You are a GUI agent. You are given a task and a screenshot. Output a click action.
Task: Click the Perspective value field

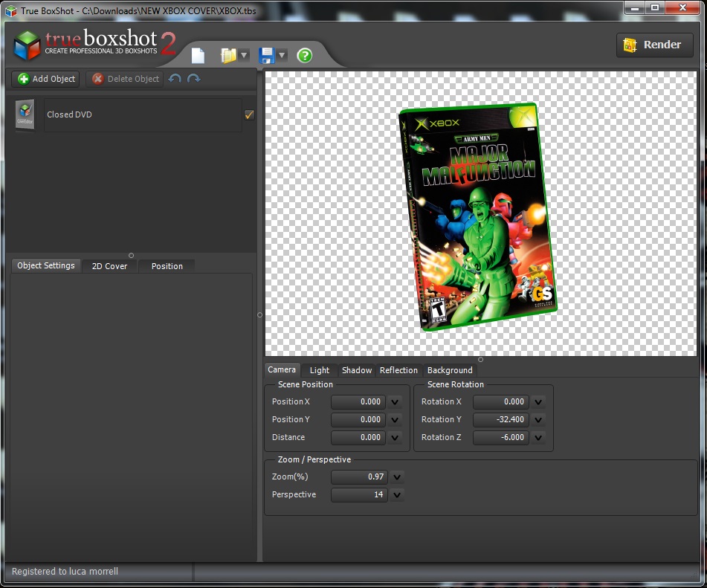(x=358, y=495)
